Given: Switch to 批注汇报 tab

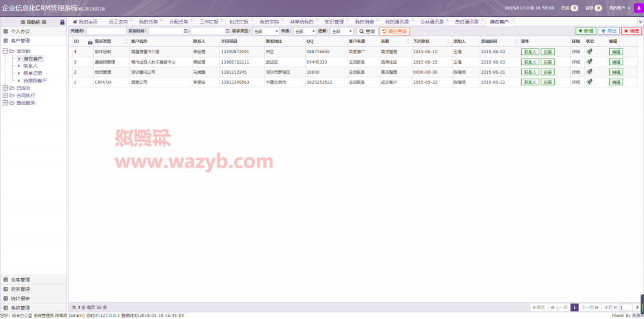Looking at the screenshot, I should [x=239, y=21].
